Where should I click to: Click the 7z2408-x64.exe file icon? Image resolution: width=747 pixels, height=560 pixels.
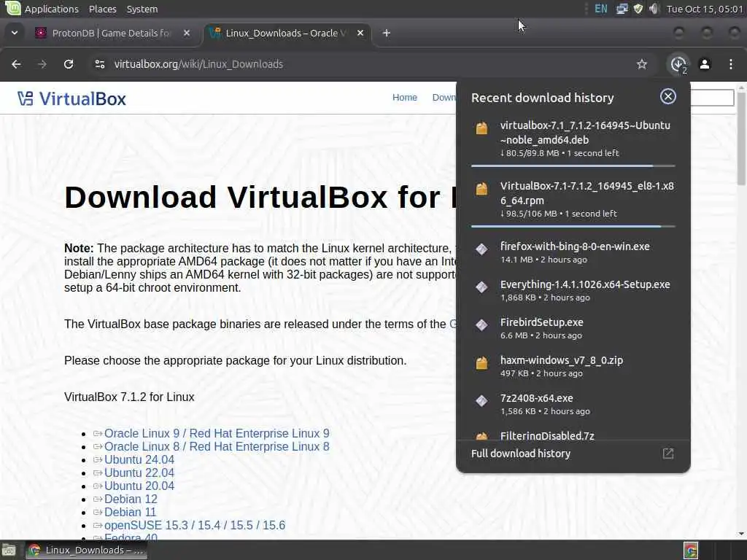[x=481, y=401]
